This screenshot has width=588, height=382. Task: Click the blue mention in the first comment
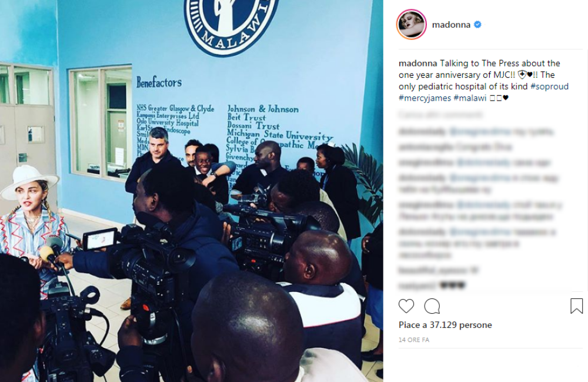pyautogui.click(x=480, y=131)
